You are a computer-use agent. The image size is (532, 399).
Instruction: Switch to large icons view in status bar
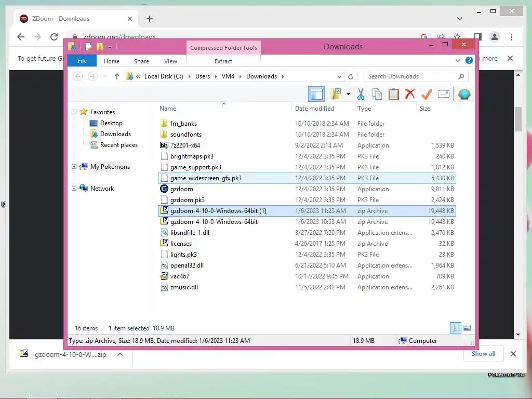[x=467, y=328]
